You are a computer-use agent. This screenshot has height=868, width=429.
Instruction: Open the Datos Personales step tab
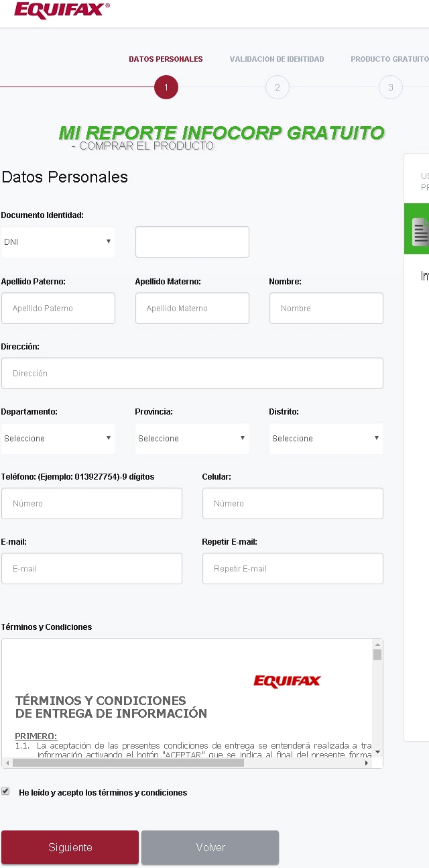point(166,59)
